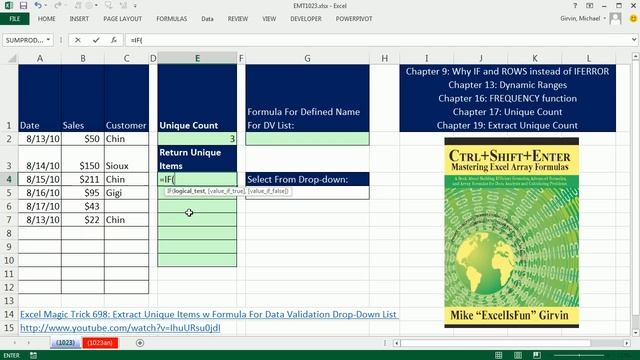The width and height of the screenshot is (640, 360).
Task: Switch to Normal view icon
Action: tap(498, 356)
